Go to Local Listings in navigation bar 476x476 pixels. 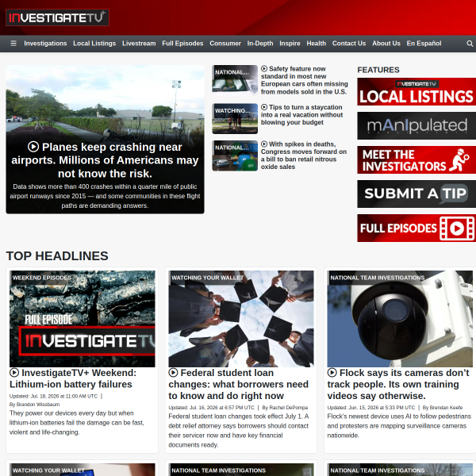point(94,44)
